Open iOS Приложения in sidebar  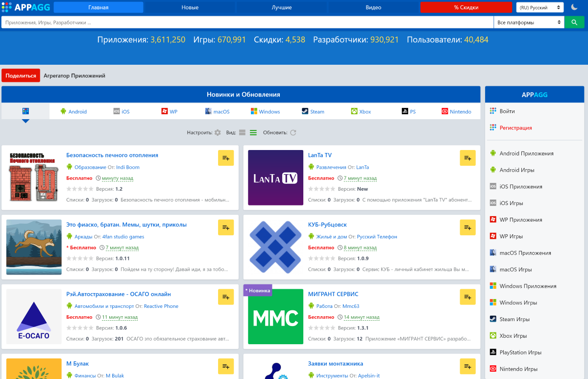click(x=521, y=186)
